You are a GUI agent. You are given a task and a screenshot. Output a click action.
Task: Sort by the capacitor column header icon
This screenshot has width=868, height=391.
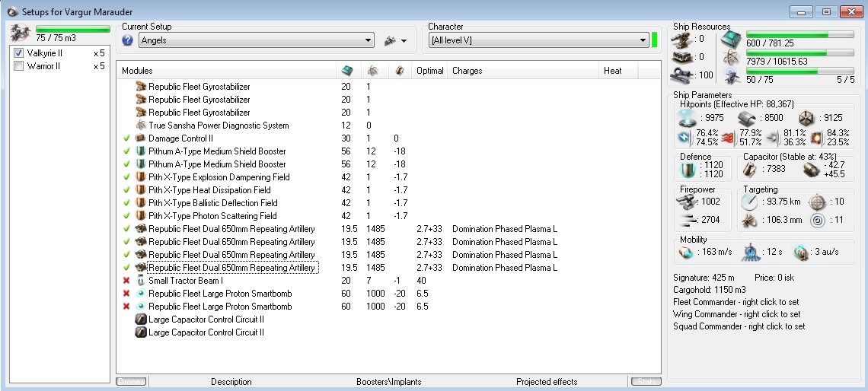click(x=399, y=71)
